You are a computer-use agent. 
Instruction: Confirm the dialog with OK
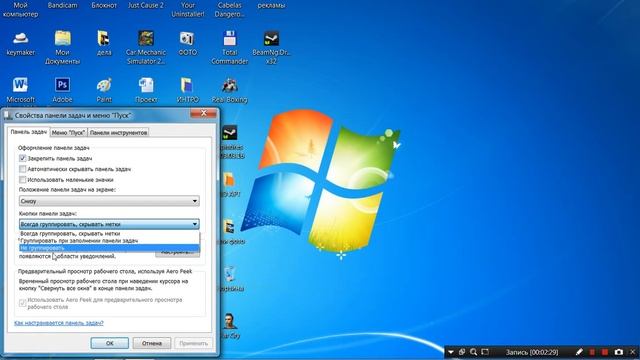(x=109, y=343)
